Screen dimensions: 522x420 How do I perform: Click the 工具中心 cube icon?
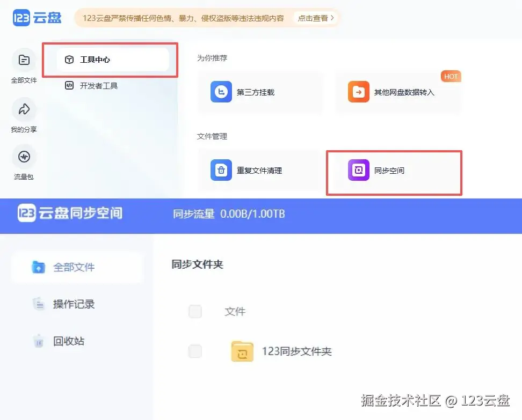pyautogui.click(x=69, y=60)
